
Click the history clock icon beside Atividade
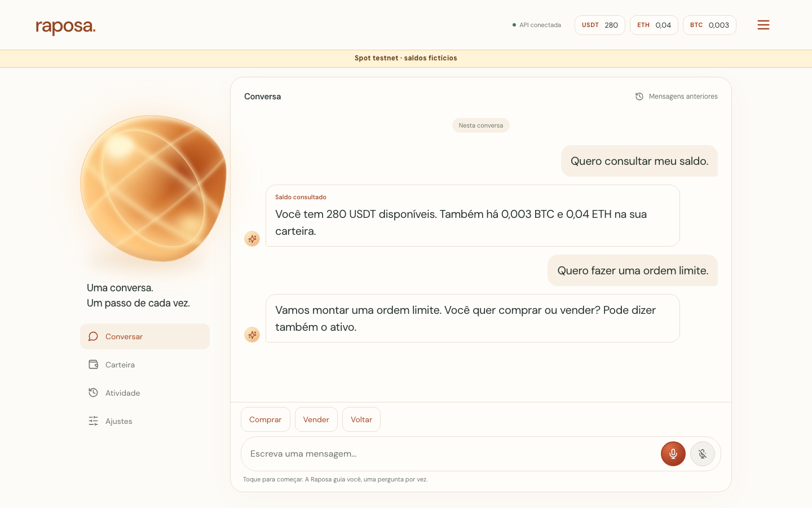94,393
